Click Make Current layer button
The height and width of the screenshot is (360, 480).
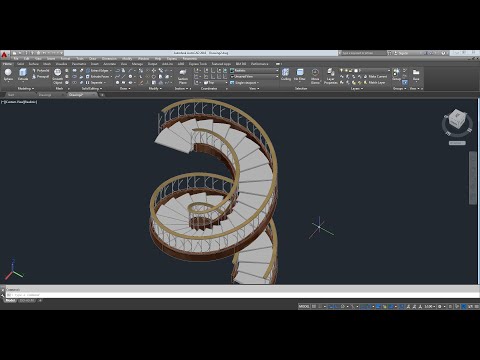pyautogui.click(x=375, y=77)
